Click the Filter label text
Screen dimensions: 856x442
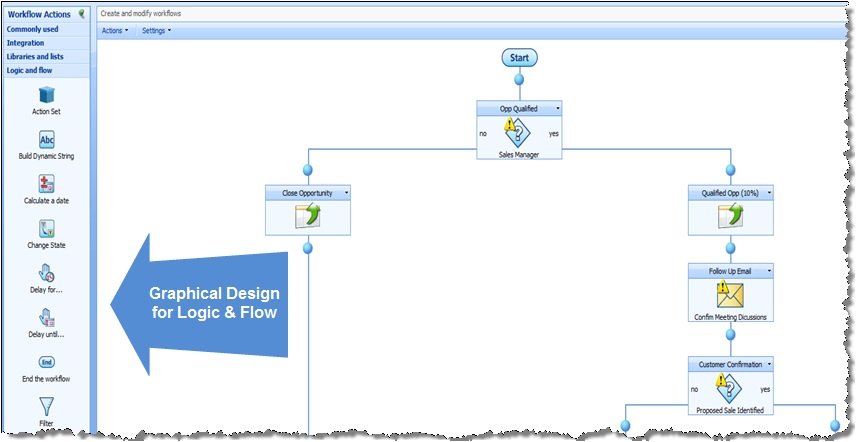click(x=46, y=423)
